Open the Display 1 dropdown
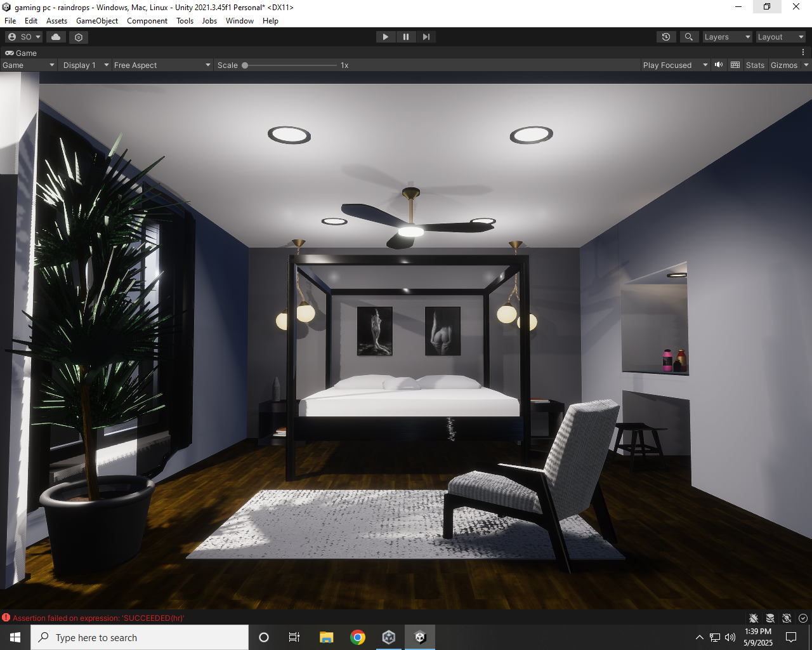The height and width of the screenshot is (650, 812). pos(86,65)
